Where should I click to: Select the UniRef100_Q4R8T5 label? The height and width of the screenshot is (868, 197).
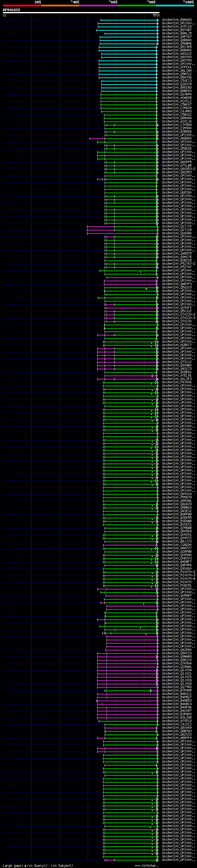coord(177,254)
